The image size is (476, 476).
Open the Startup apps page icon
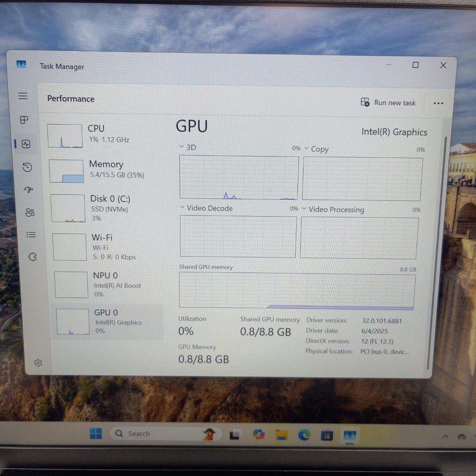(x=29, y=190)
